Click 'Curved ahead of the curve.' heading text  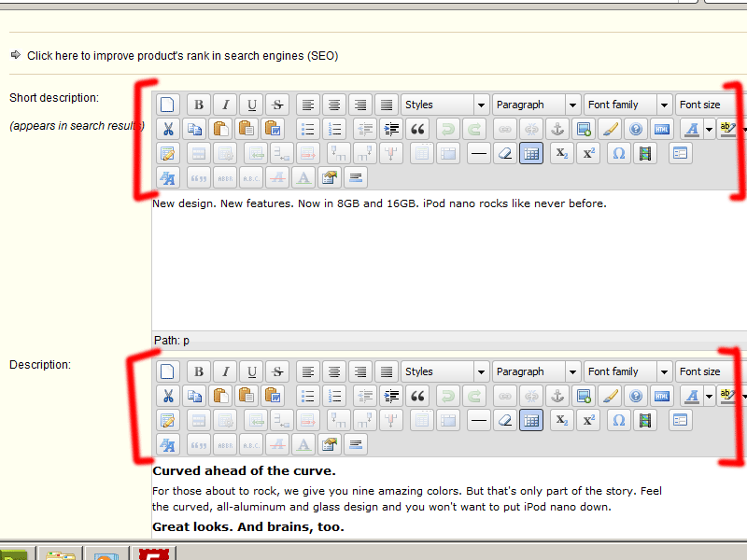[x=244, y=470]
